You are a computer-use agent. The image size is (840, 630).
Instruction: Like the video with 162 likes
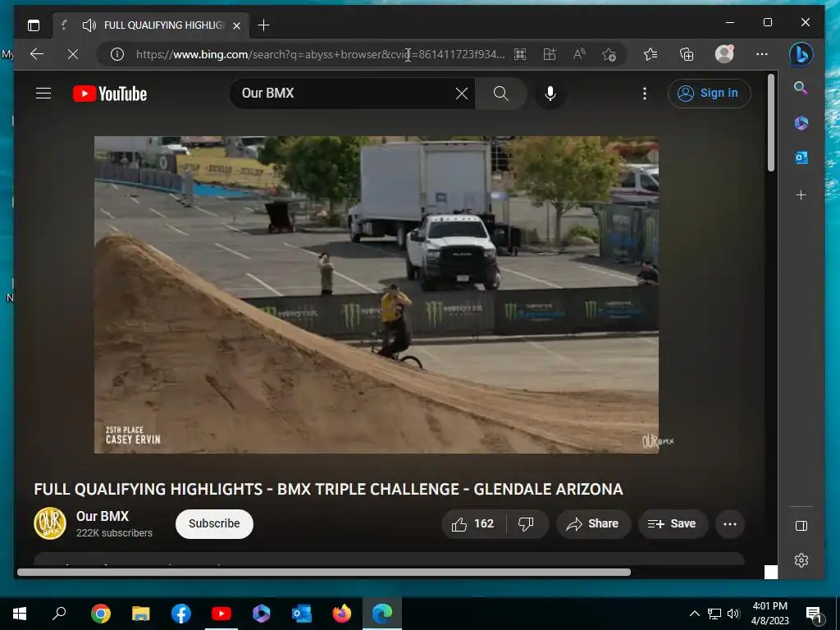[x=473, y=524]
